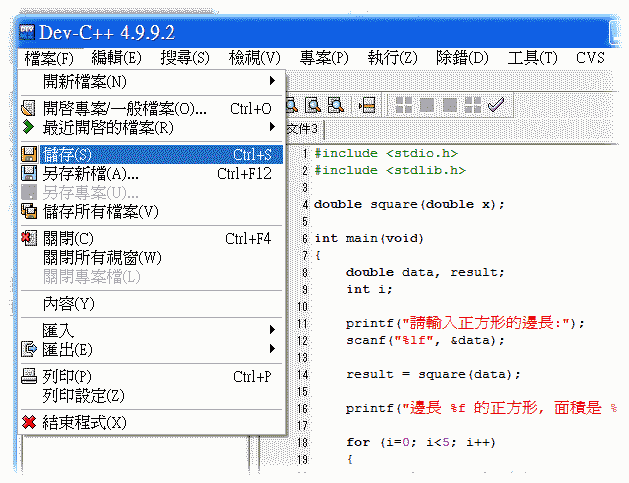
Task: Click the 'for (i=0; i<5; i++)' line
Action: point(421,442)
